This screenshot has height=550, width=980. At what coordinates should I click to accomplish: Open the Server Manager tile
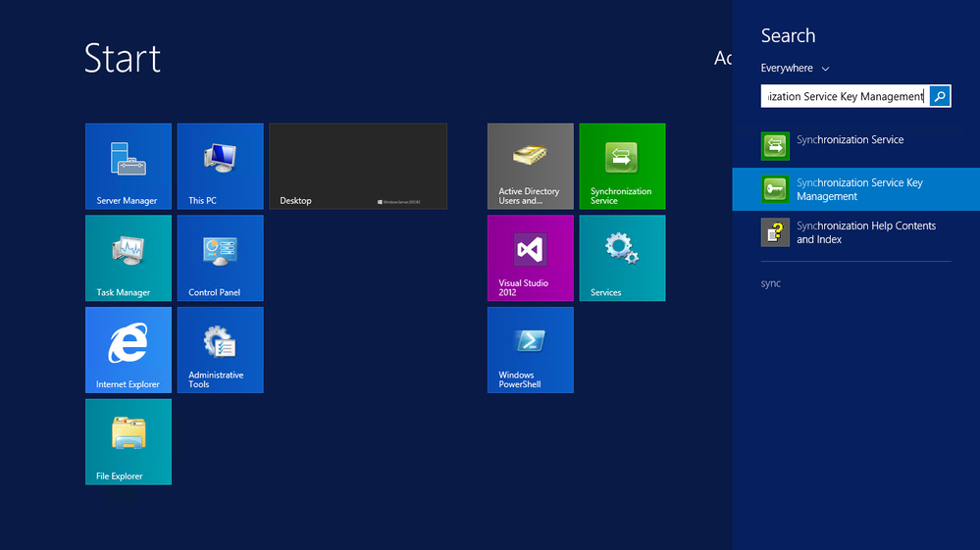(x=129, y=166)
